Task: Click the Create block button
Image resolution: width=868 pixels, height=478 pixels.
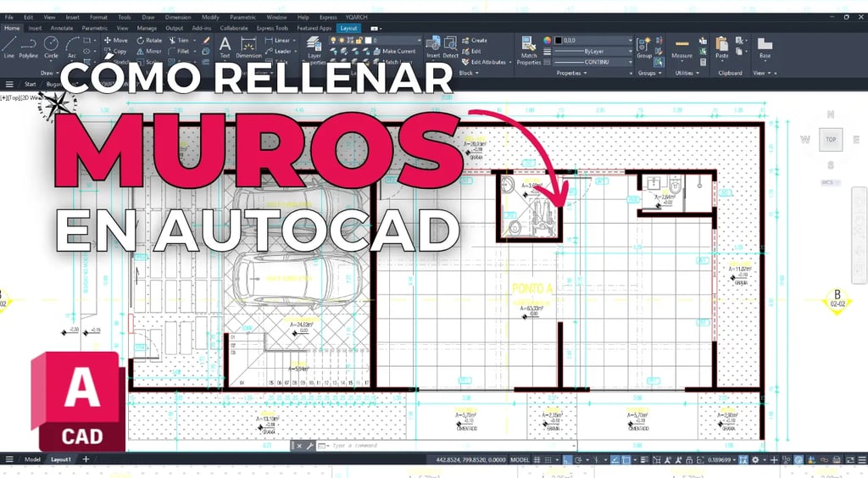Action: point(475,41)
